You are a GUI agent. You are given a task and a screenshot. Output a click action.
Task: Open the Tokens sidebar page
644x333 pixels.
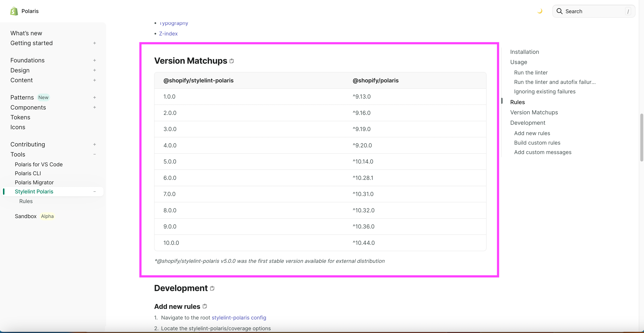(x=20, y=117)
